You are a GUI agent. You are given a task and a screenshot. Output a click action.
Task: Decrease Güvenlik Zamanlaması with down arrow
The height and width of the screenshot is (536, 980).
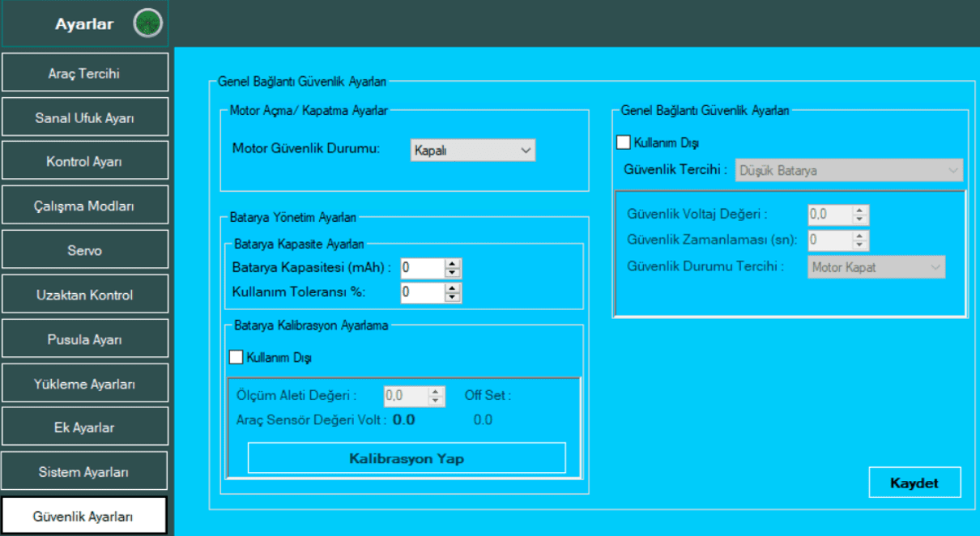click(x=861, y=245)
